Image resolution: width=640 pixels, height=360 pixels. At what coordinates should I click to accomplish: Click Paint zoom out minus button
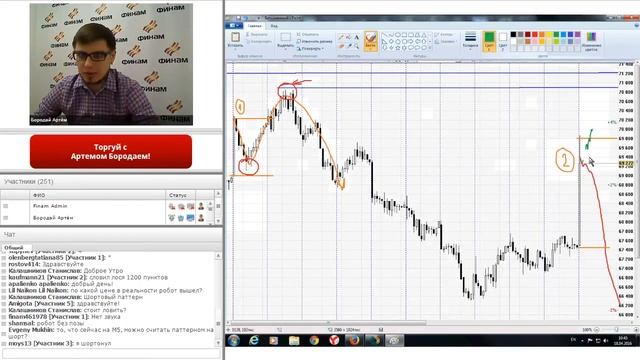(596, 329)
